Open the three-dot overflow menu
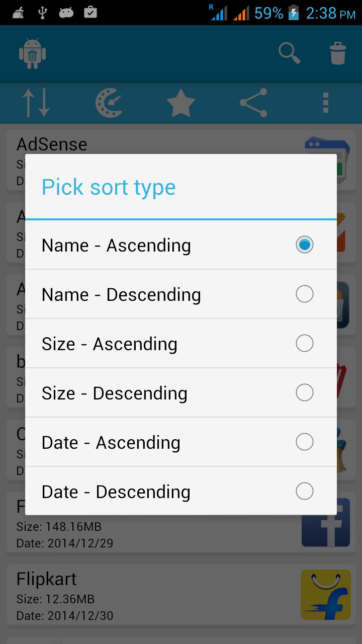This screenshot has width=362, height=644. click(x=326, y=103)
